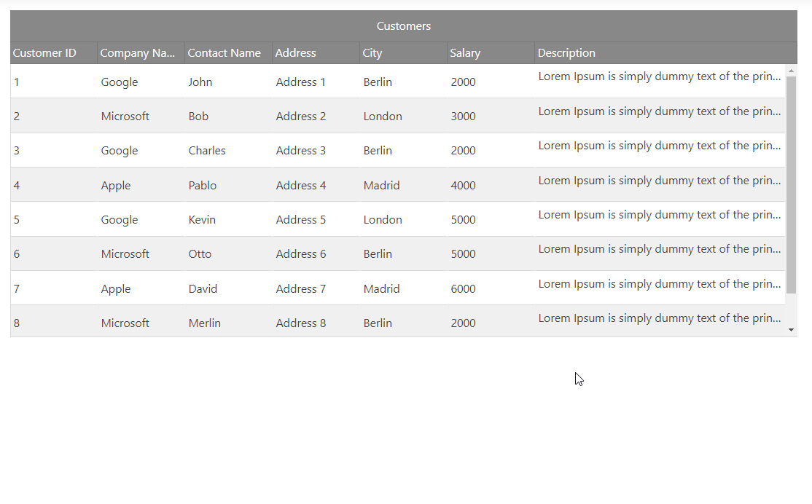
Task: Select the John contact name cell
Action: coord(200,82)
